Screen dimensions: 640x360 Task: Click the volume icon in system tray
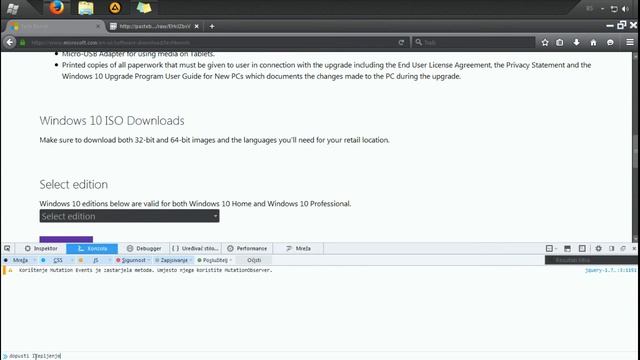click(625, 9)
